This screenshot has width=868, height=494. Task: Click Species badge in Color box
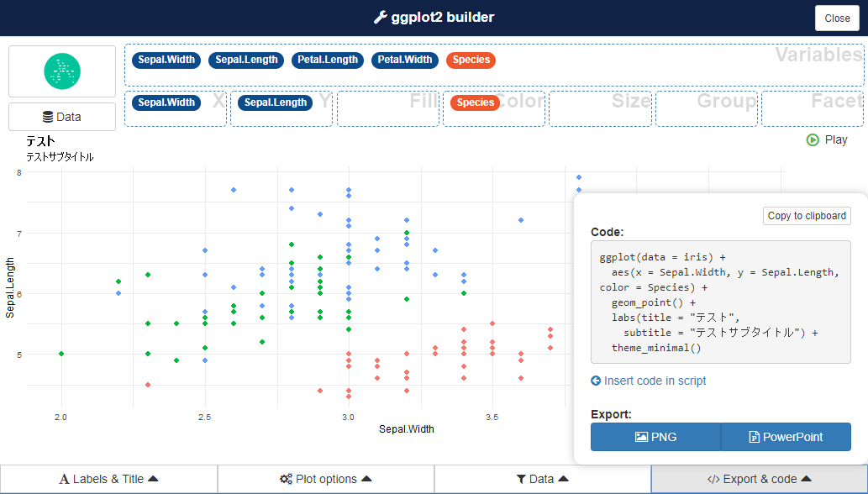click(x=475, y=102)
